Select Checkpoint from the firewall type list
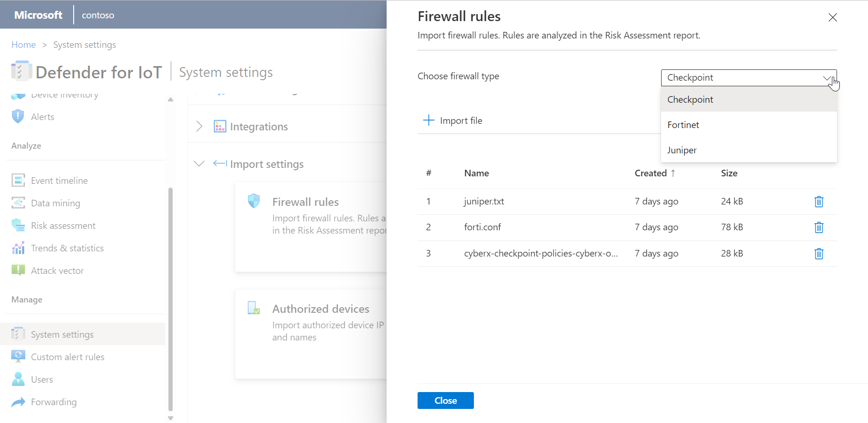The height and width of the screenshot is (423, 868). point(749,99)
